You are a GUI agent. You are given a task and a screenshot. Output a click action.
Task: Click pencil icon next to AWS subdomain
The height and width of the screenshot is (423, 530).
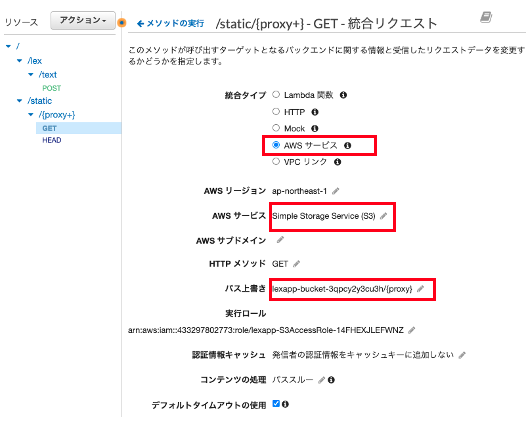280,240
